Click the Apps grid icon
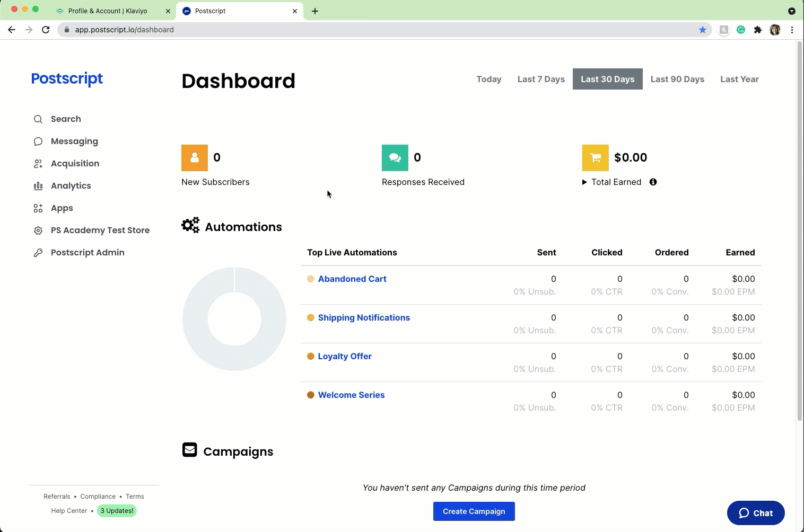The height and width of the screenshot is (532, 804). [x=38, y=208]
